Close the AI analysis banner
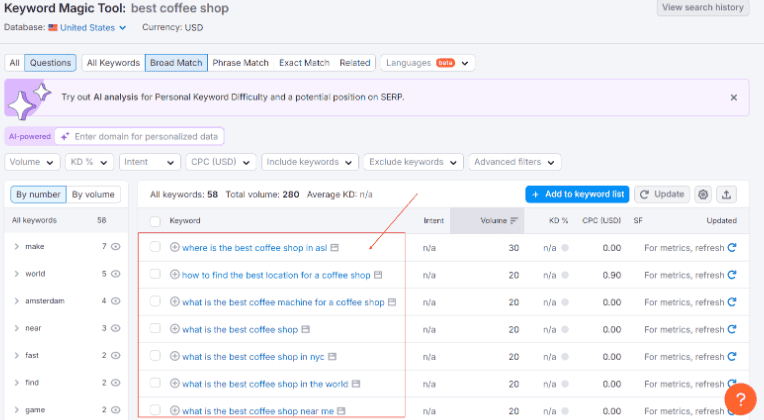The image size is (764, 420). [x=733, y=98]
